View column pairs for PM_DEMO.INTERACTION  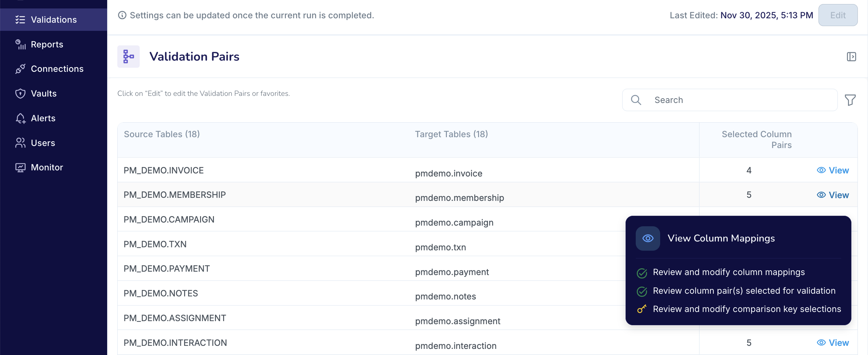pos(833,342)
